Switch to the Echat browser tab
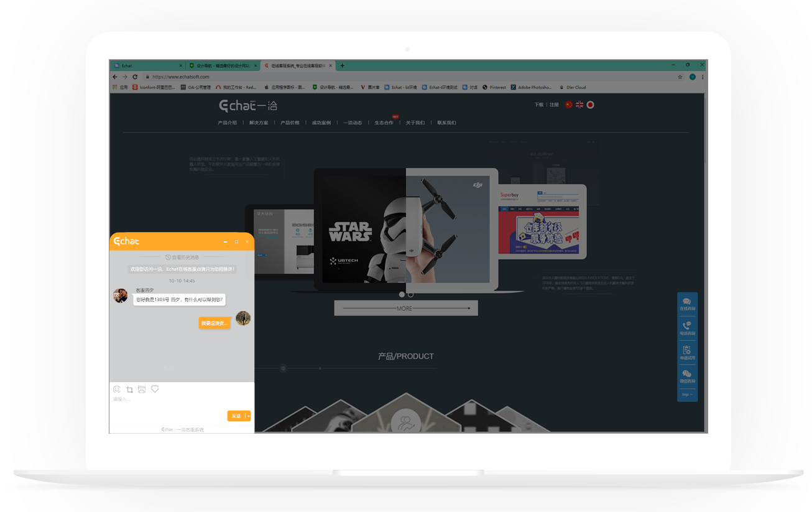This screenshot has height=512, width=812. 148,65
